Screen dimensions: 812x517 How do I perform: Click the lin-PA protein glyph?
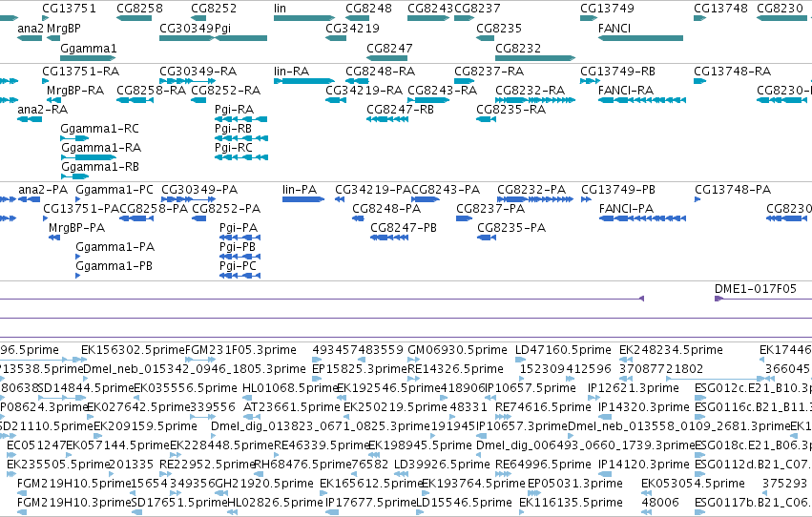point(303,199)
